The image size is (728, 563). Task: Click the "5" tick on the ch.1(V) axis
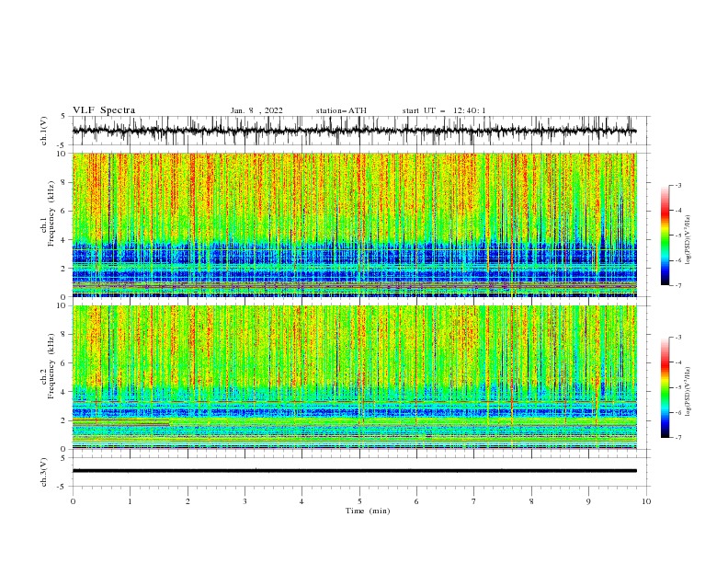pos(63,116)
